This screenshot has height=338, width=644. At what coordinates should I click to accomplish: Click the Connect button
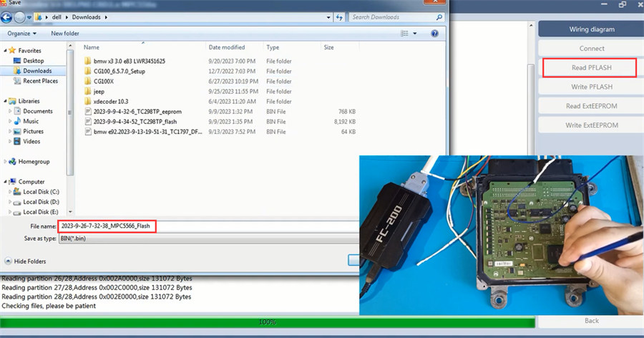click(x=592, y=49)
